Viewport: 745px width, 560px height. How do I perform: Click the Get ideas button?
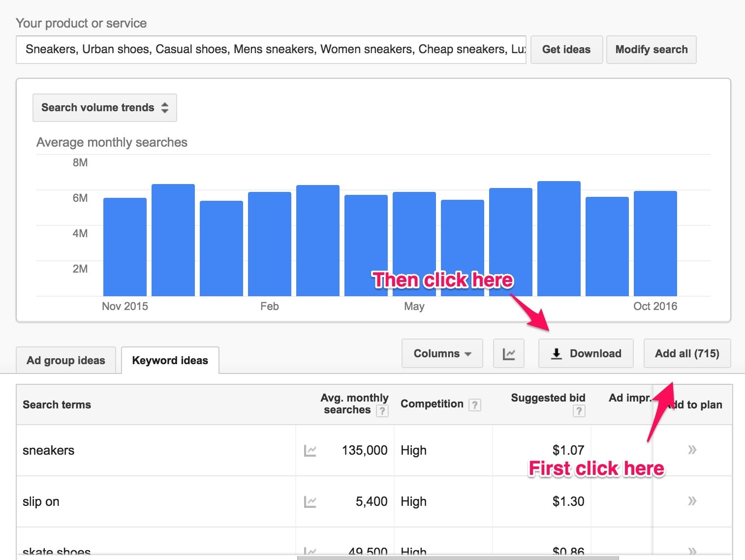(566, 49)
